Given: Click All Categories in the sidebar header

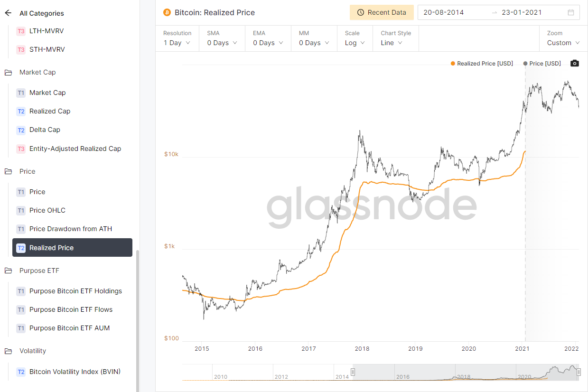Looking at the screenshot, I should (41, 13).
